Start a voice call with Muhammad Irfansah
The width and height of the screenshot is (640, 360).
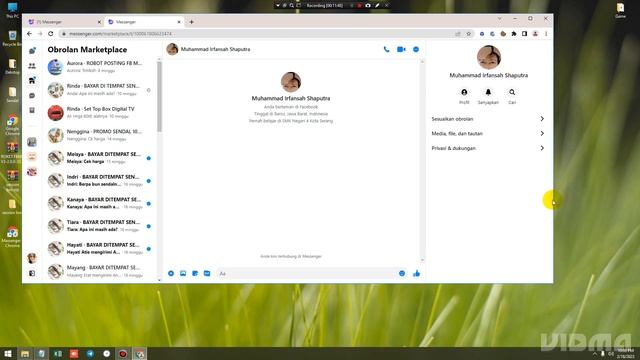(386, 49)
